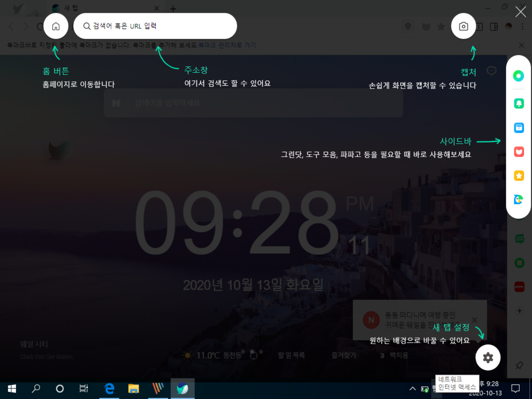
Task: Close the onboarding guide overlay with the large X
Action: tap(520, 12)
